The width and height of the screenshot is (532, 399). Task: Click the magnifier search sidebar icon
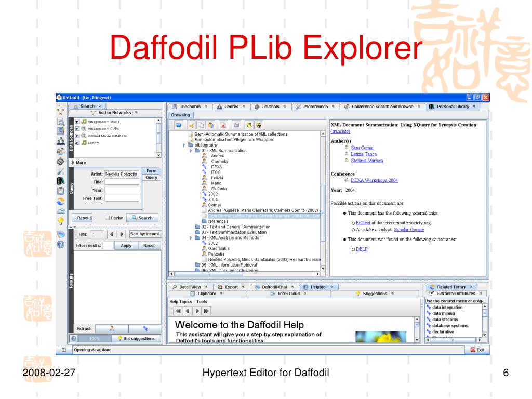click(61, 122)
